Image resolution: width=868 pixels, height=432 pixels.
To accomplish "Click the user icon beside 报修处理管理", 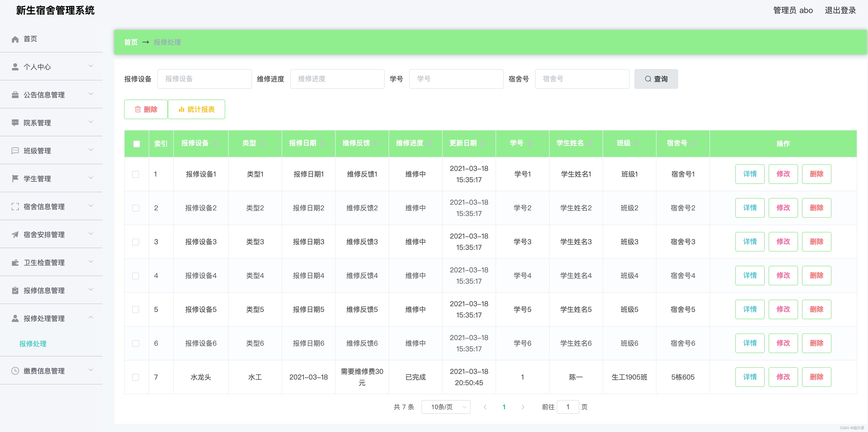I will (x=15, y=318).
